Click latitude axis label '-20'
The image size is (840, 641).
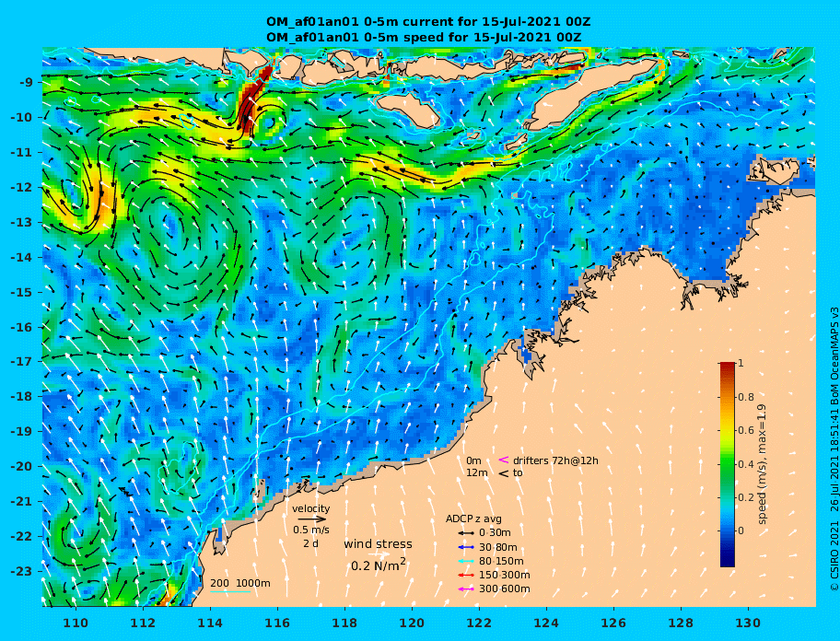24,466
